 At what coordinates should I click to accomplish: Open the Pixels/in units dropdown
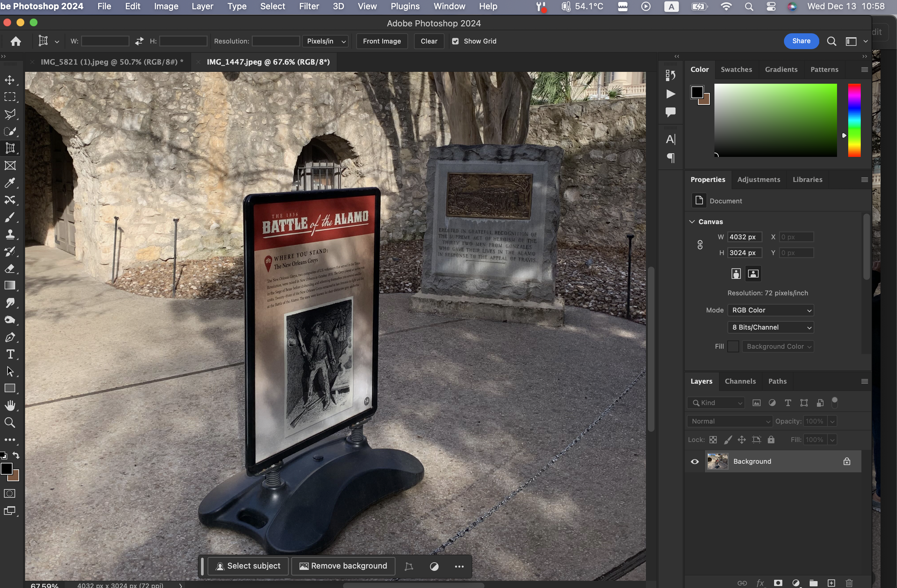point(326,41)
